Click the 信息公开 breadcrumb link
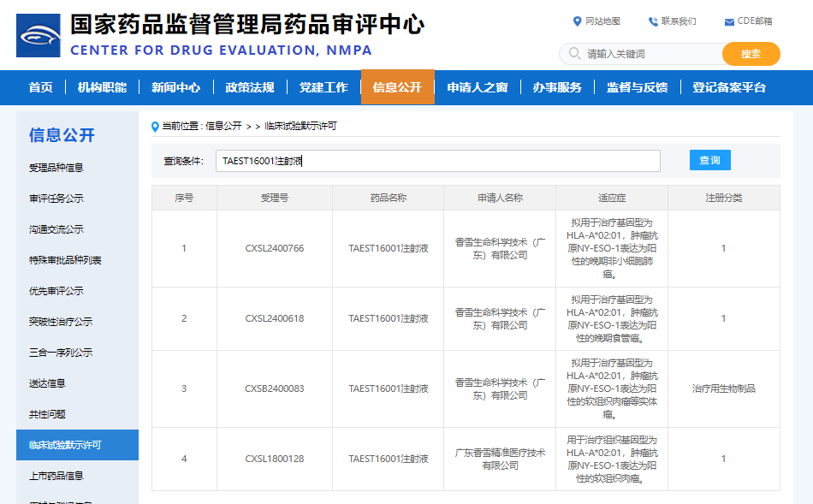Screen dimensions: 813x504 223,126
